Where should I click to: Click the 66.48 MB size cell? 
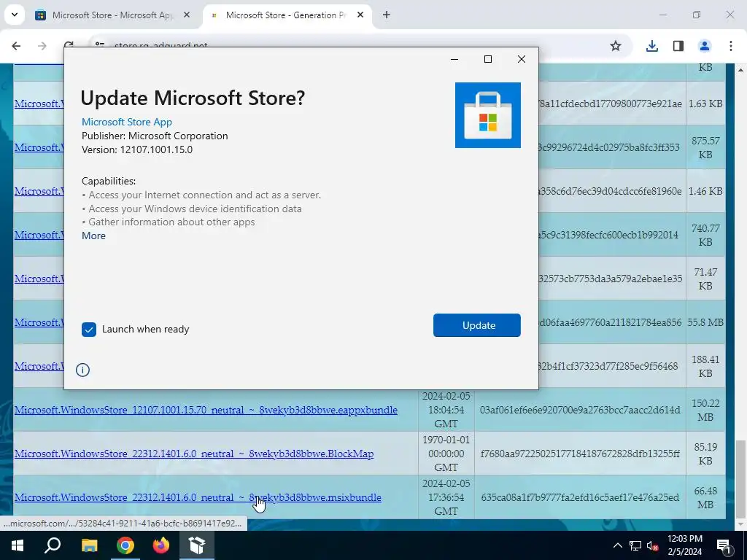pyautogui.click(x=705, y=497)
